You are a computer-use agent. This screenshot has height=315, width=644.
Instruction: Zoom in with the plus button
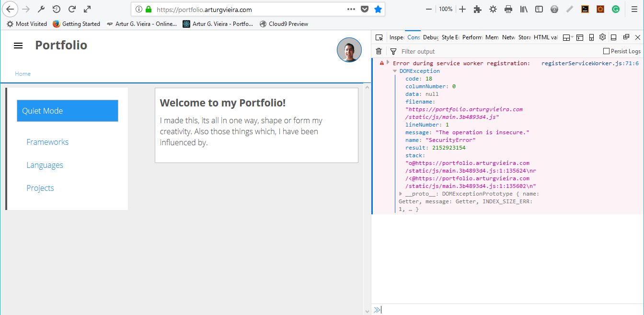pos(462,9)
